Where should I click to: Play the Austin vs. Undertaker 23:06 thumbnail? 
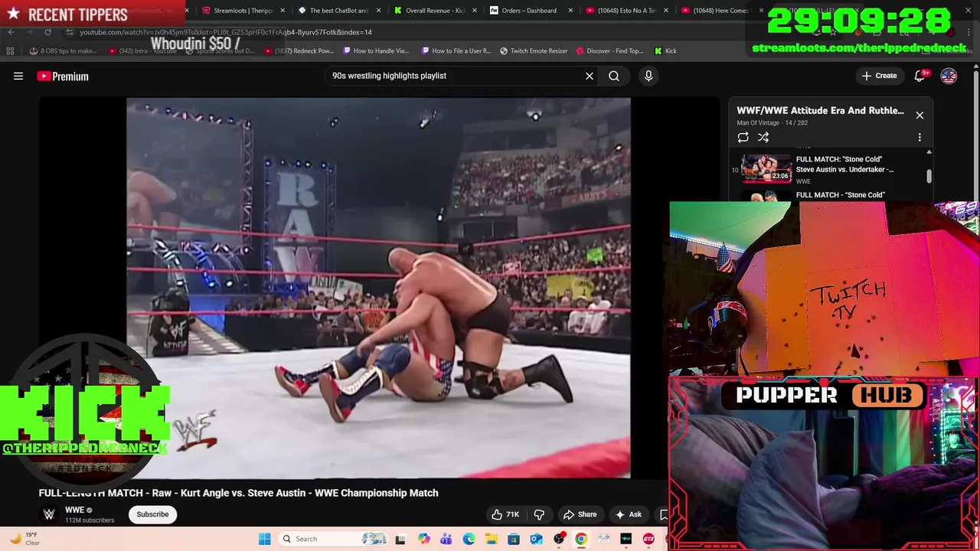click(x=766, y=168)
